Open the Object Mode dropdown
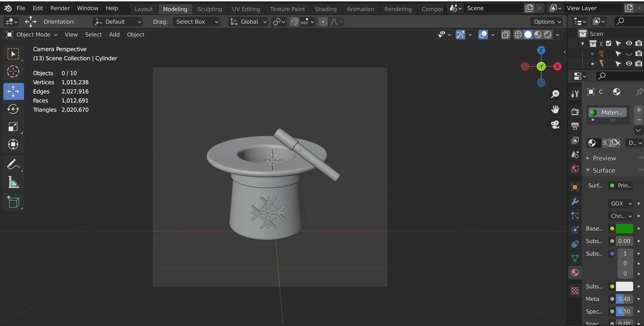 [x=32, y=35]
